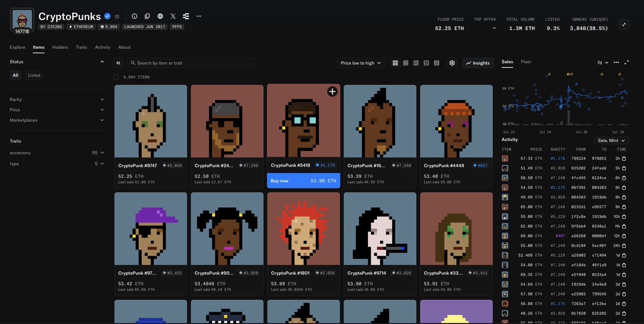Open the Holders tab
This screenshot has height=324, width=644.
click(x=60, y=47)
